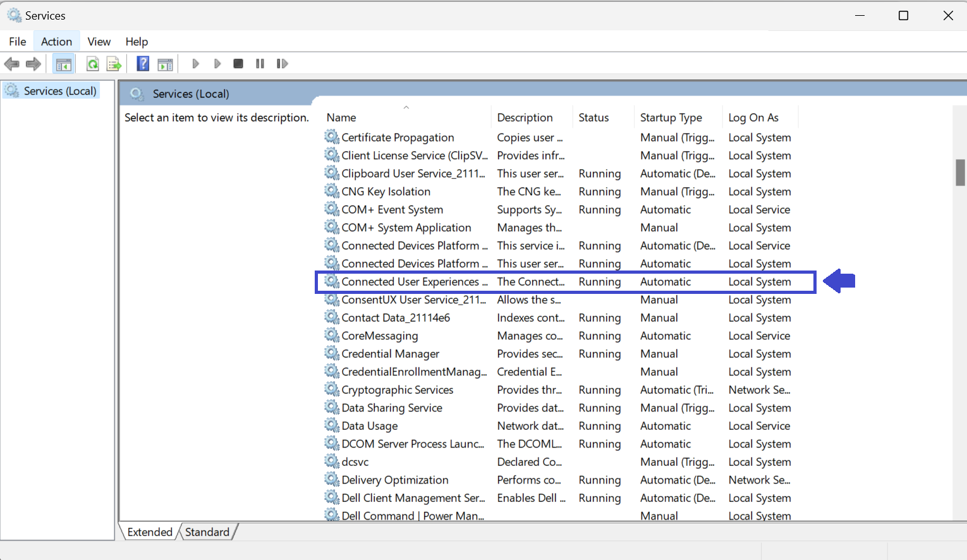The image size is (967, 560).
Task: Sort services by the Name column header
Action: click(x=341, y=118)
